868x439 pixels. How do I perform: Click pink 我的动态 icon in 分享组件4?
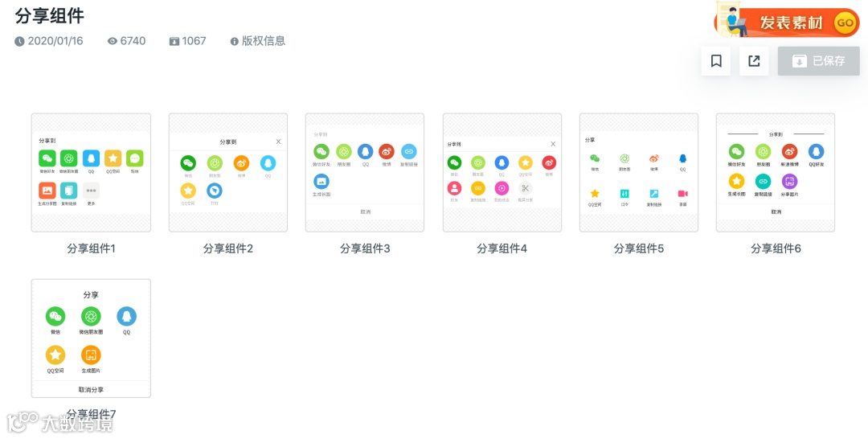[502, 188]
